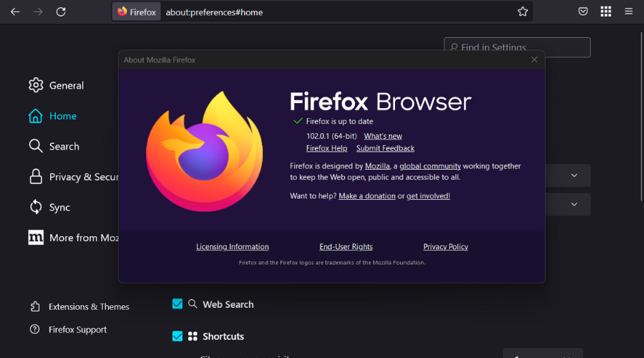Click the Extensions & Themes puzzle icon

35,306
